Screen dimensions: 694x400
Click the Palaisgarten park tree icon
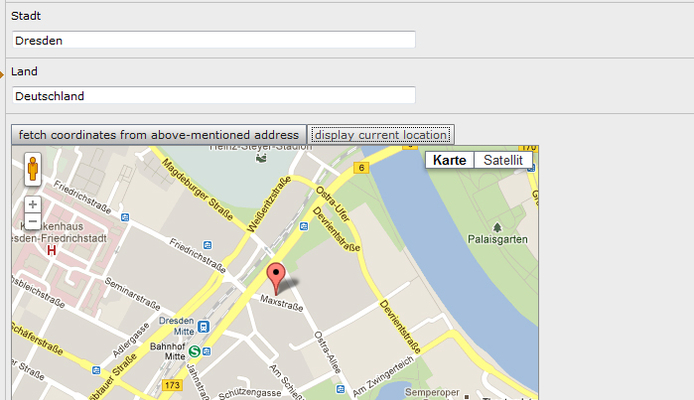[x=497, y=227]
